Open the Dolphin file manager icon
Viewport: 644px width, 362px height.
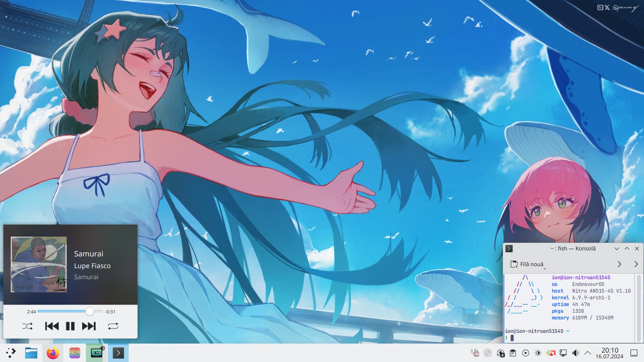[x=31, y=353]
